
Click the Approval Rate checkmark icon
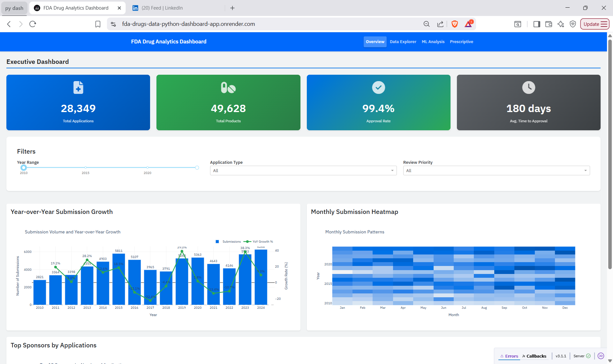pyautogui.click(x=378, y=87)
